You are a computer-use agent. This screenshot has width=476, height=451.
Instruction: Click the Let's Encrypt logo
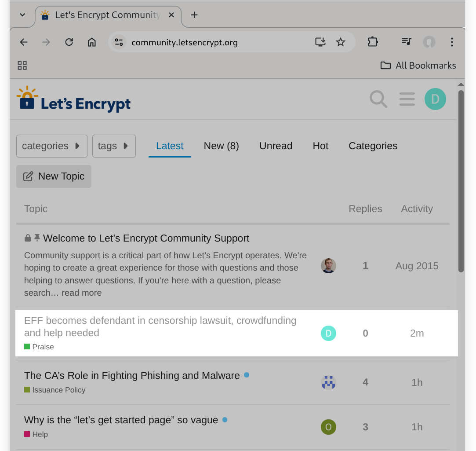point(73,98)
